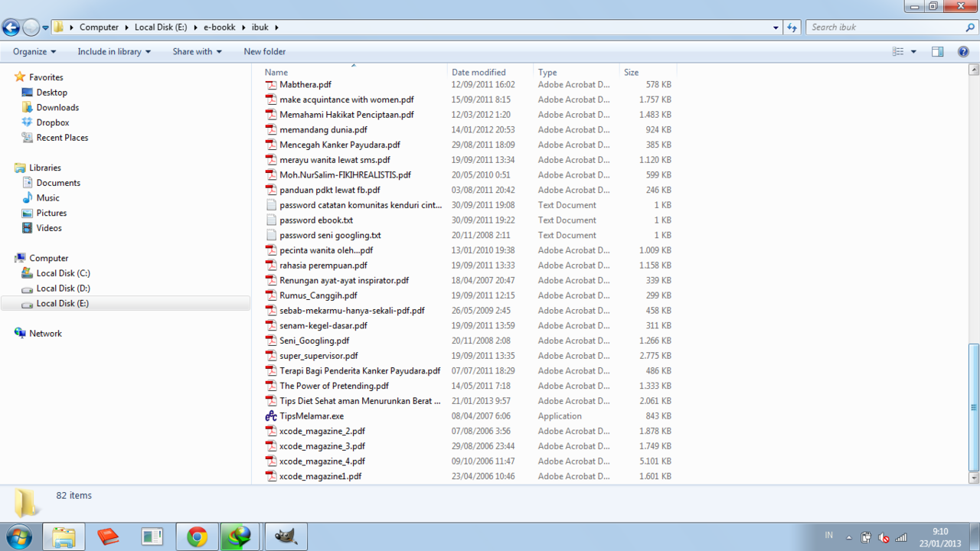Click the Change your view icon
Image resolution: width=980 pixels, height=551 pixels.
[898, 52]
